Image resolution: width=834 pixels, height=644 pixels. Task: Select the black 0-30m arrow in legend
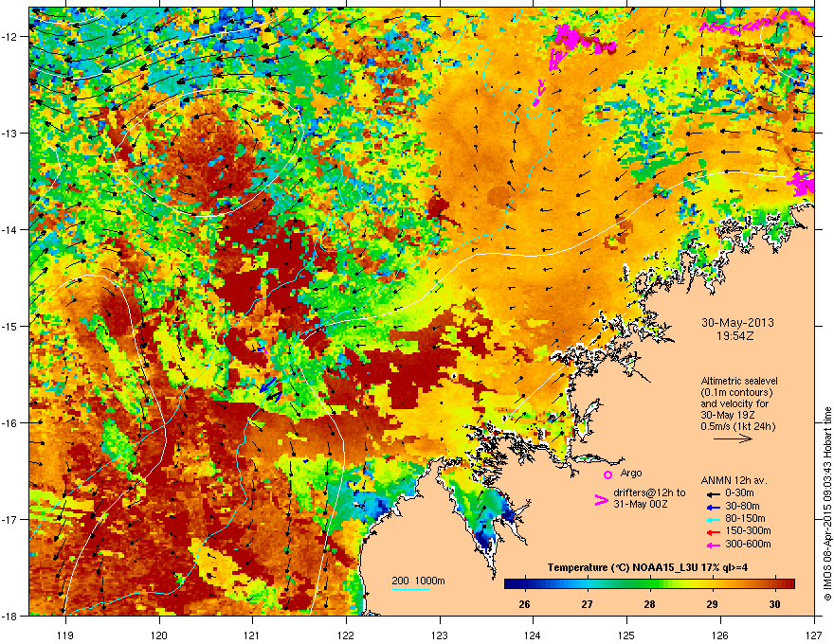pyautogui.click(x=712, y=493)
